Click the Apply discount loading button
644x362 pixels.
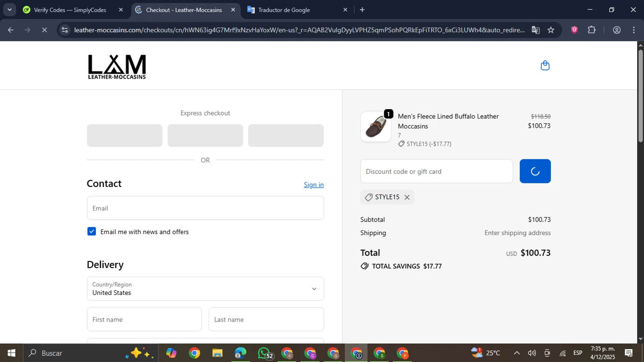coord(535,171)
